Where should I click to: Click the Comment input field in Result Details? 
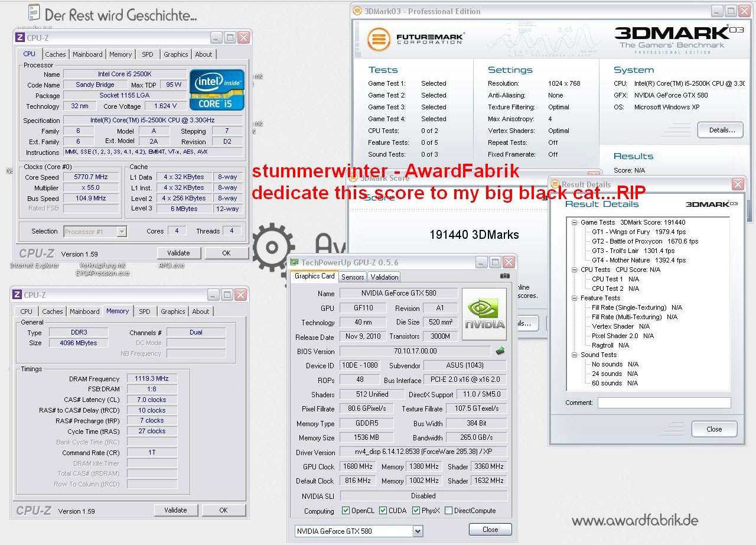664,403
